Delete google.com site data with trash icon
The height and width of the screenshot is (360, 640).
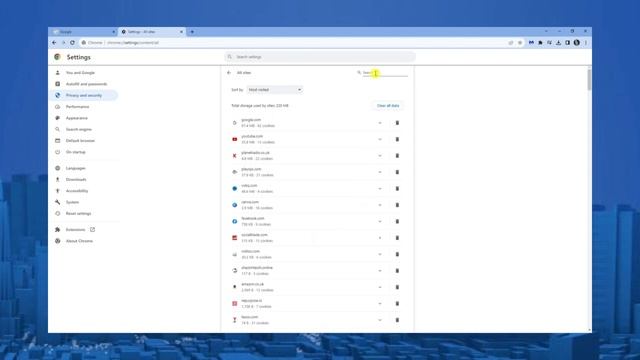coord(397,123)
